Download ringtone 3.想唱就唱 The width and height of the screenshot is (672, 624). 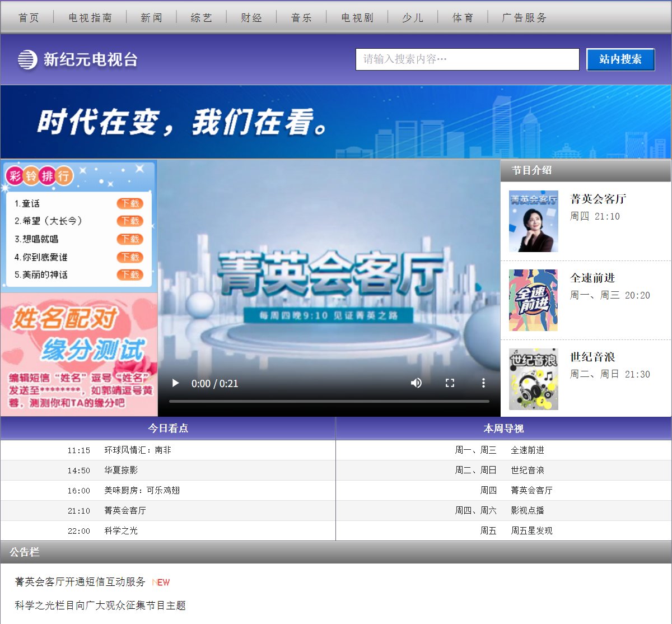[130, 239]
